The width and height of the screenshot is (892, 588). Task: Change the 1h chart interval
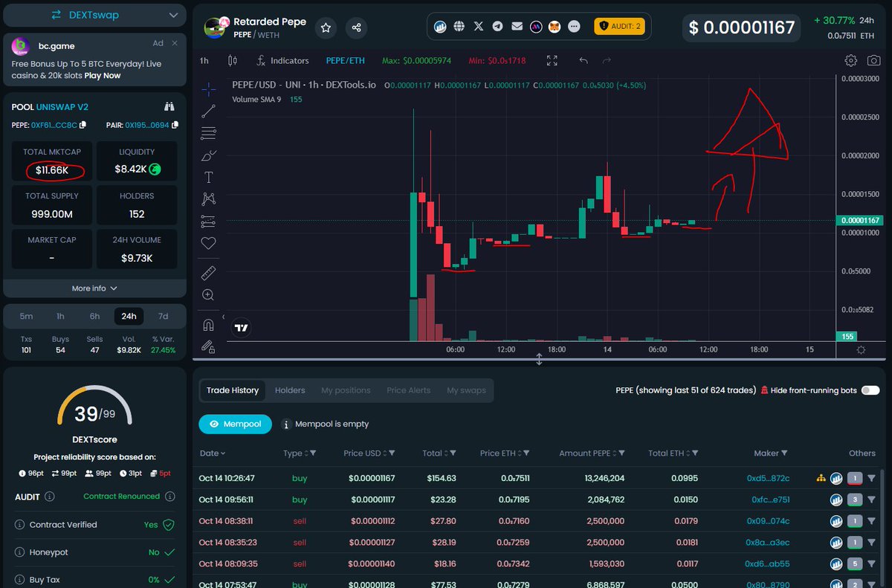(x=204, y=60)
